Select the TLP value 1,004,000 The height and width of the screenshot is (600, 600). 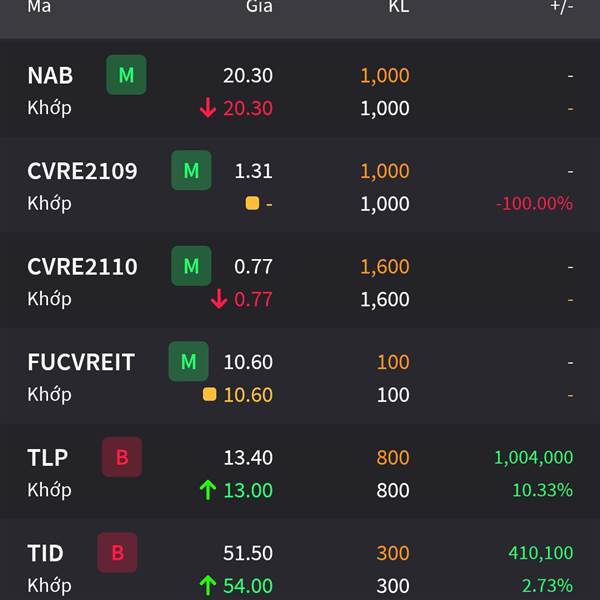pos(534,457)
